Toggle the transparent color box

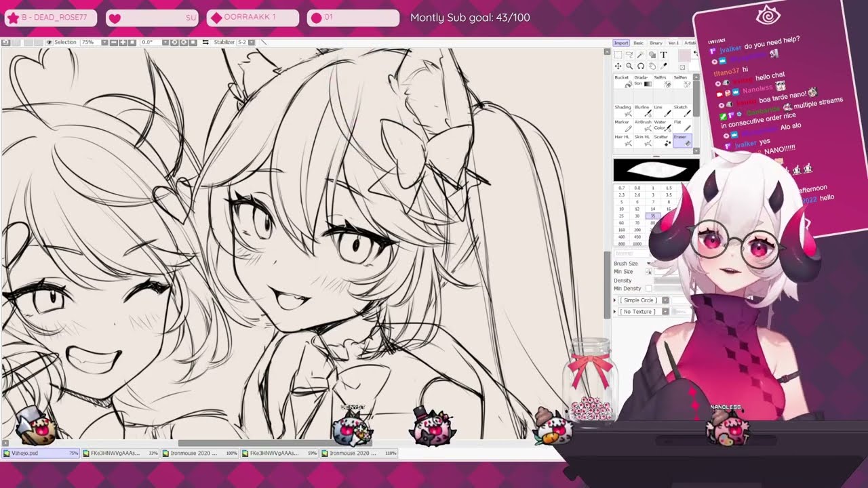coord(683,67)
